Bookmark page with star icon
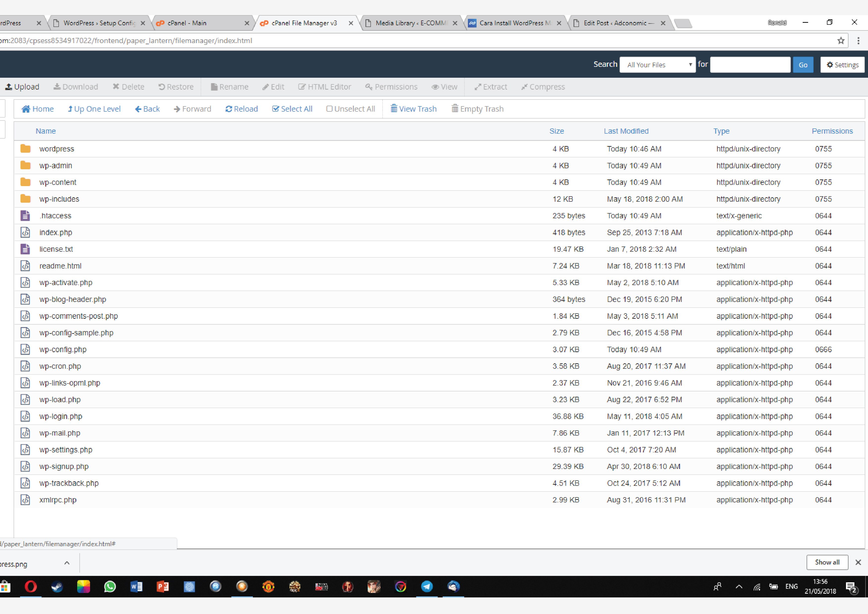 pyautogui.click(x=841, y=40)
